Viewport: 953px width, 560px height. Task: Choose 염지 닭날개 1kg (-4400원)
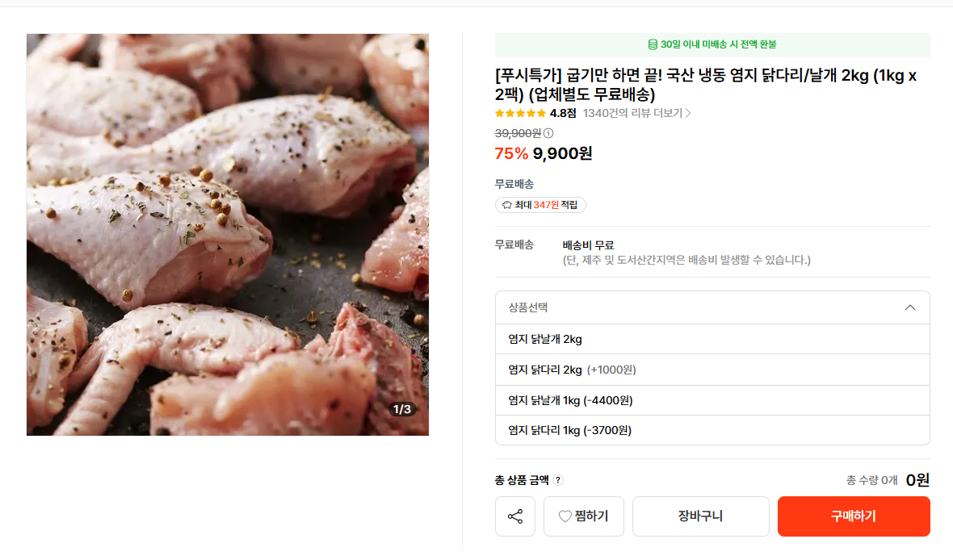pos(570,400)
